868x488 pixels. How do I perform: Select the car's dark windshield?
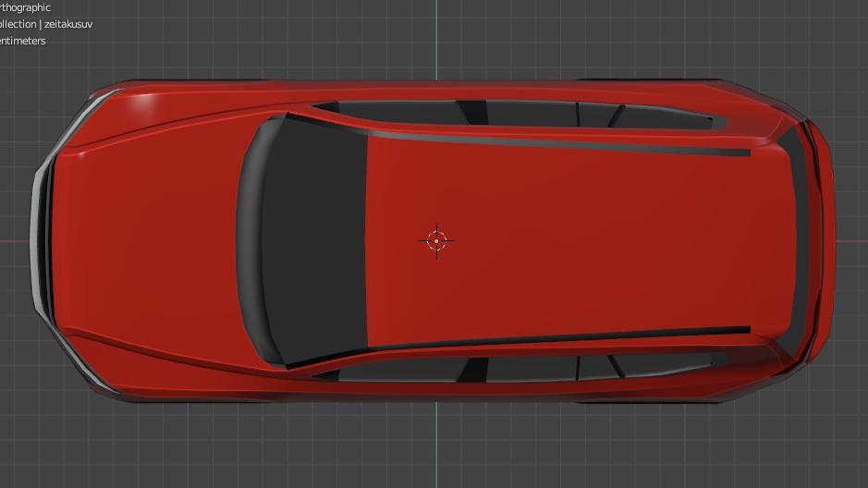coord(315,240)
